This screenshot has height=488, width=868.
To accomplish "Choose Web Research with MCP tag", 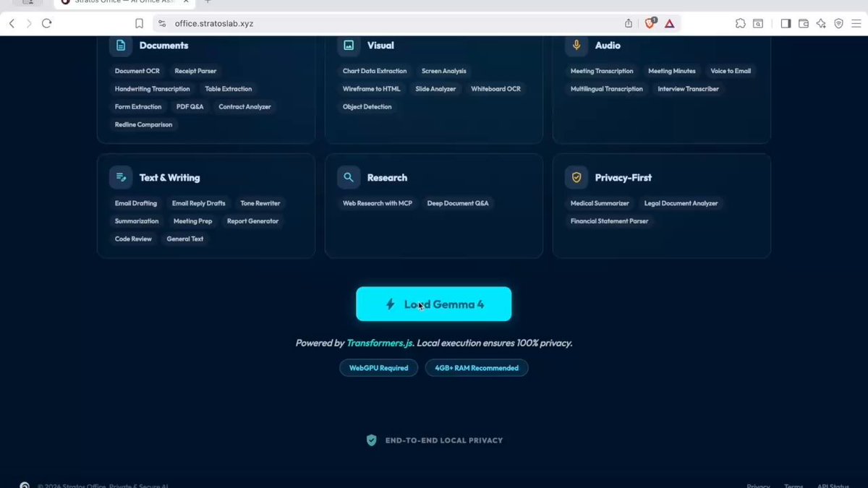I will pyautogui.click(x=377, y=203).
